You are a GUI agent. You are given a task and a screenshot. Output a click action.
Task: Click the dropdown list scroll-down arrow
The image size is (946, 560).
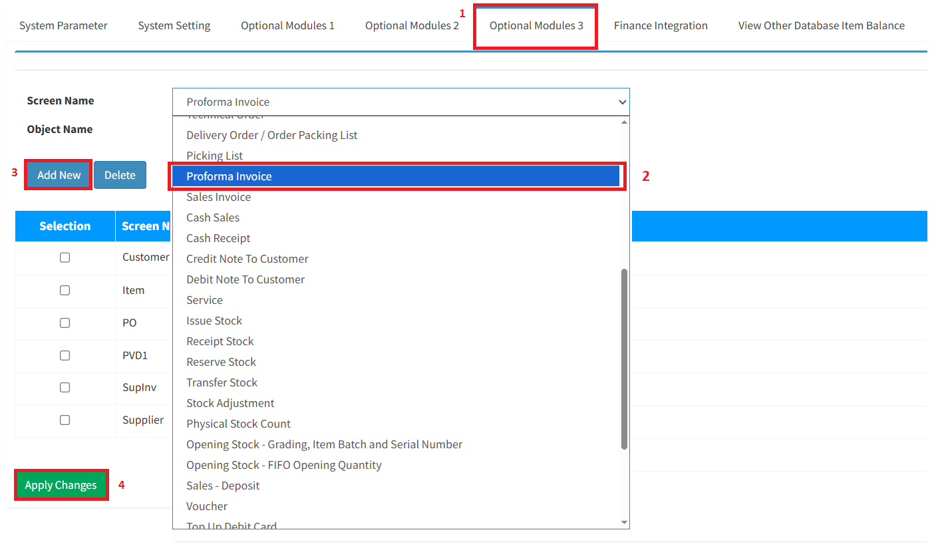[x=624, y=523]
